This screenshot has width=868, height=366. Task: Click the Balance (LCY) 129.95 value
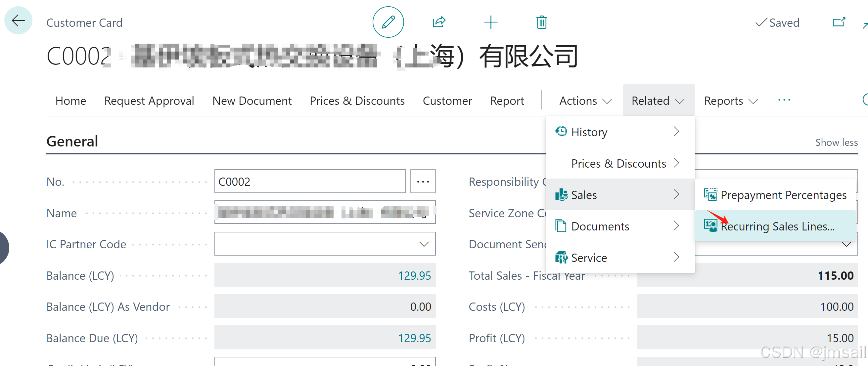[x=414, y=275]
